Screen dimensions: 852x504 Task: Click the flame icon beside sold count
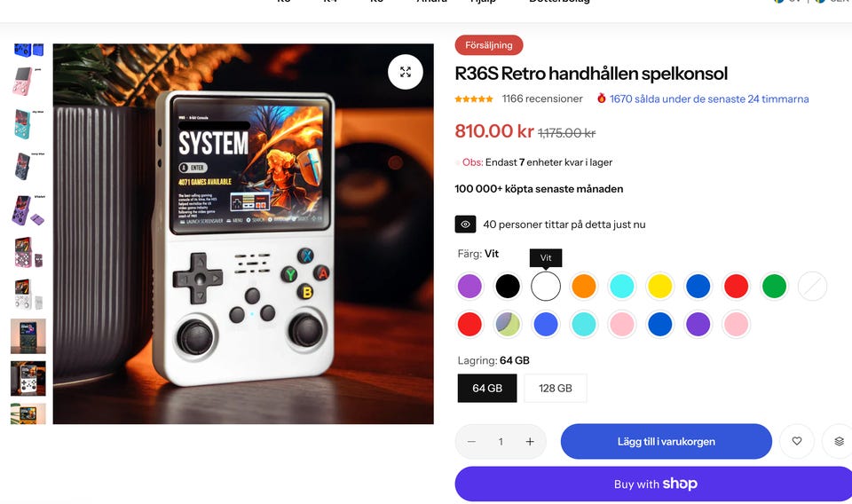click(601, 98)
